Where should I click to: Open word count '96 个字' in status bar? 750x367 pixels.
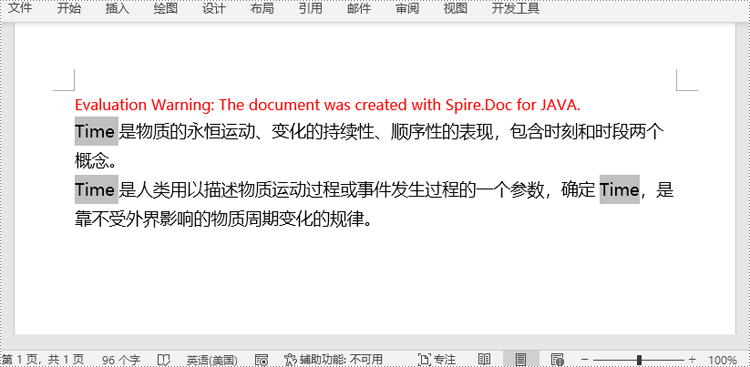point(121,359)
